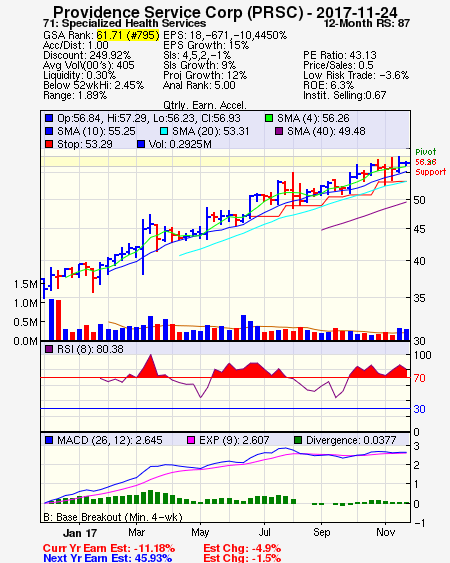Click the cyan SMA (20) legend swatch
The width and height of the screenshot is (450, 563).
click(x=163, y=131)
